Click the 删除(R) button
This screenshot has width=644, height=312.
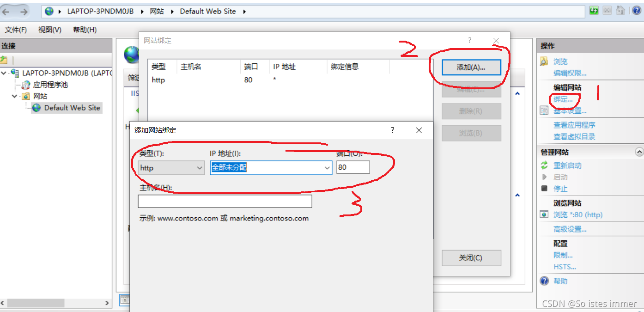471,111
